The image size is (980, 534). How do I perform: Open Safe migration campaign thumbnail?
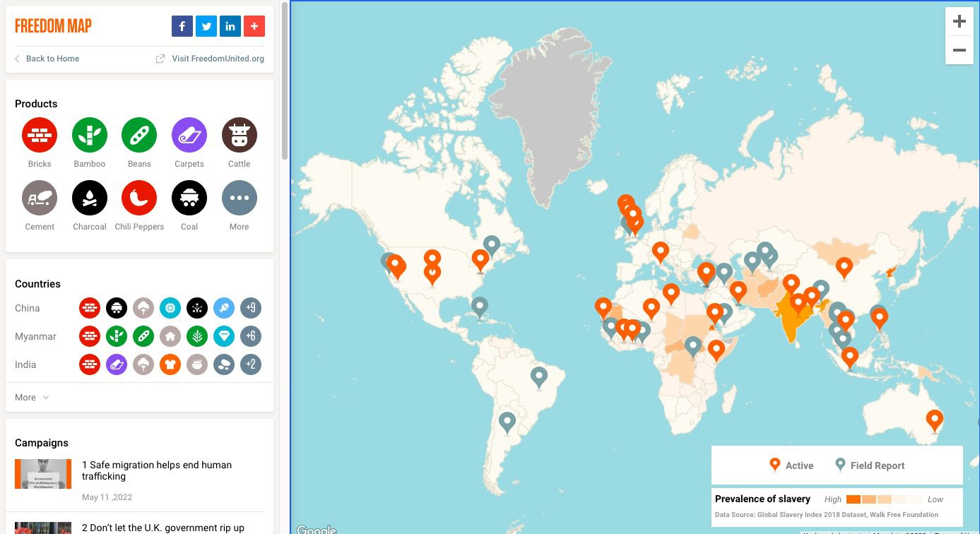pos(43,474)
